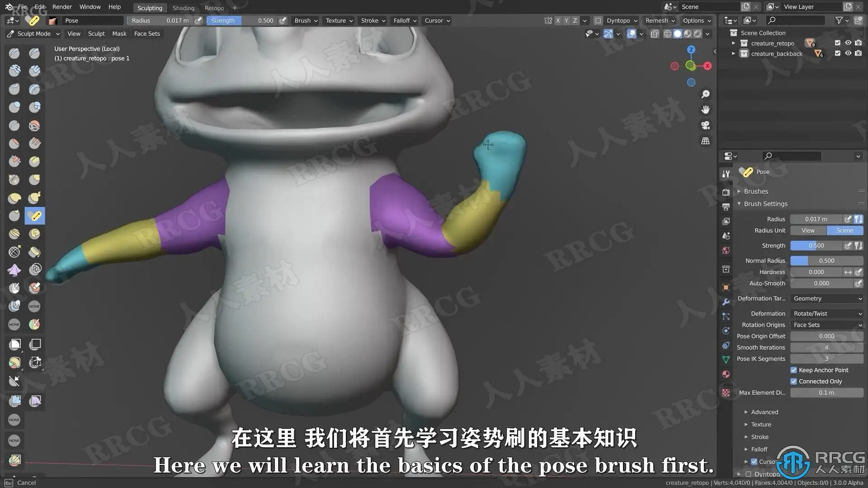
Task: Set Radius Unit to View
Action: click(x=808, y=230)
